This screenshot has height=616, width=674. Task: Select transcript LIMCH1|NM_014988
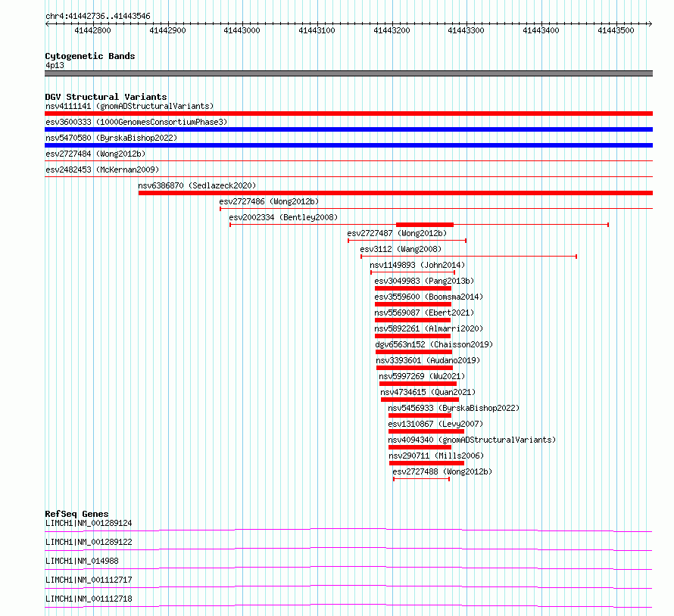(82, 561)
